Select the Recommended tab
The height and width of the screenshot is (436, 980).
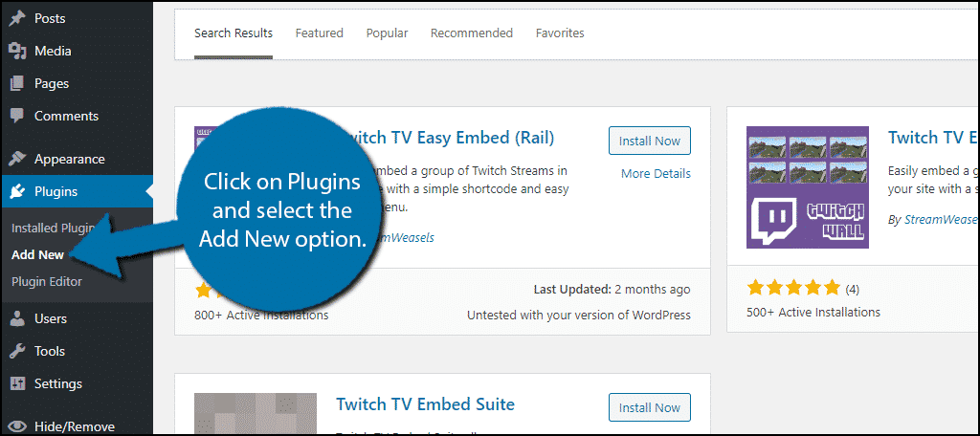point(472,33)
